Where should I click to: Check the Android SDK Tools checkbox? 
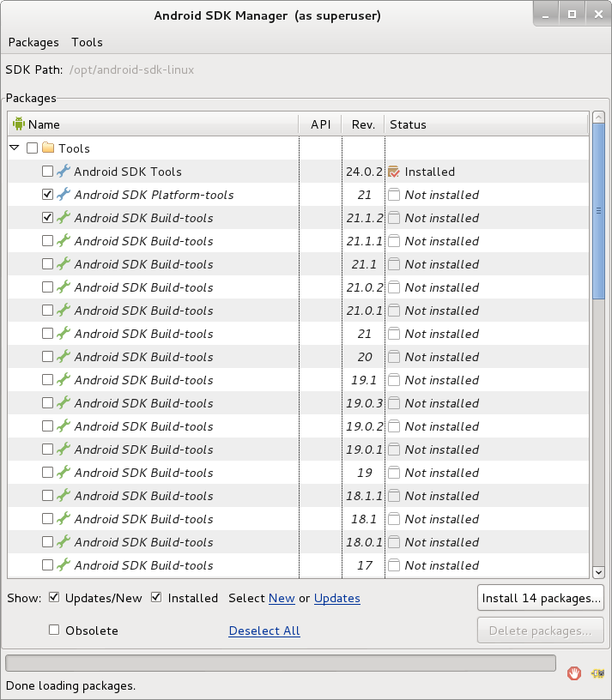click(47, 171)
